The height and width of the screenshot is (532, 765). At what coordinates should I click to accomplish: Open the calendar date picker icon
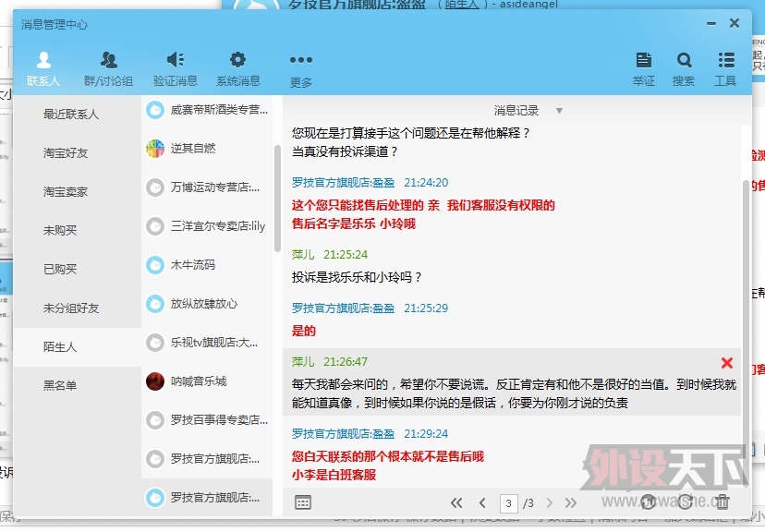(303, 502)
